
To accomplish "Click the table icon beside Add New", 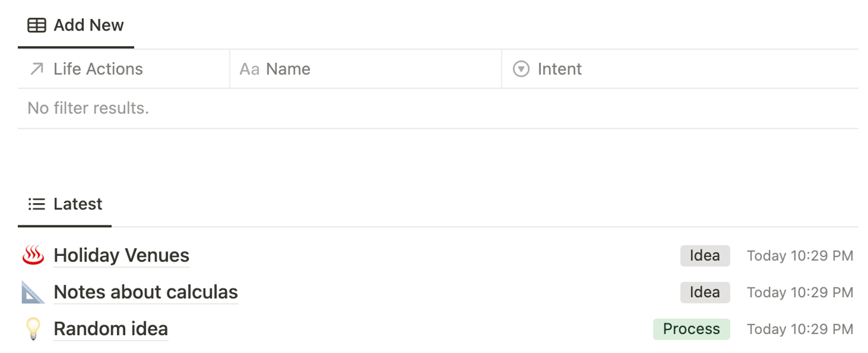I will click(37, 25).
